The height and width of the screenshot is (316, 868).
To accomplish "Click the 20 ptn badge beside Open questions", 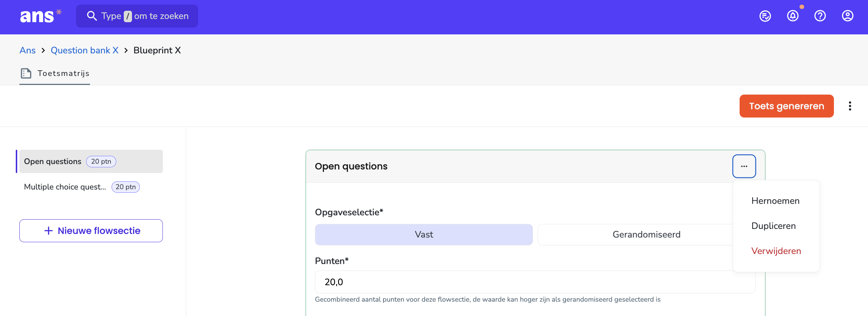I will pyautogui.click(x=101, y=162).
